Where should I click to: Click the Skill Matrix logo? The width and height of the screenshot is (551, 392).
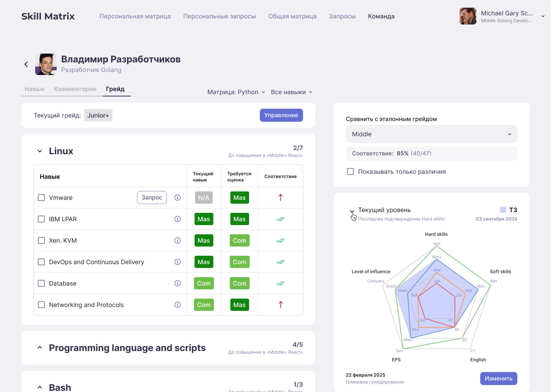click(x=48, y=16)
